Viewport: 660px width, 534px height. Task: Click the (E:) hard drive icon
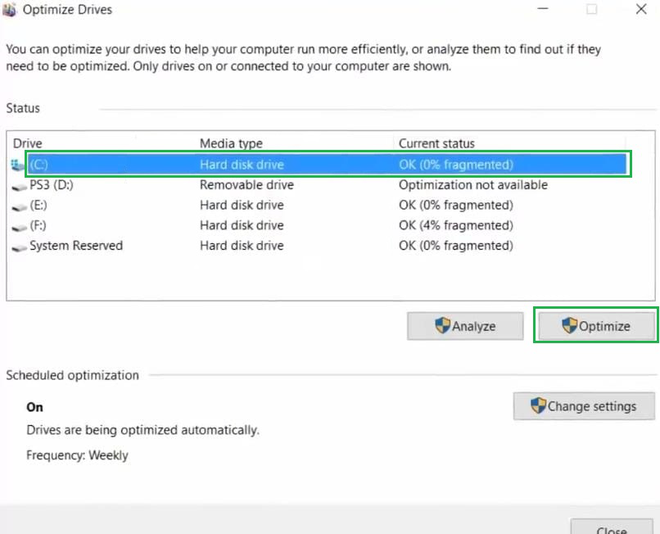pos(18,206)
